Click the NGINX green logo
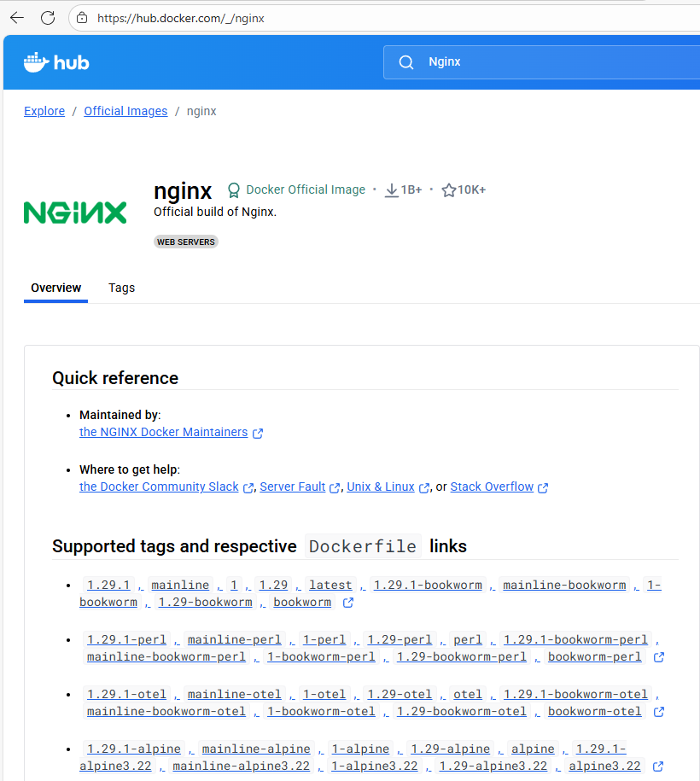Viewport: 700px width, 781px height. click(x=75, y=213)
